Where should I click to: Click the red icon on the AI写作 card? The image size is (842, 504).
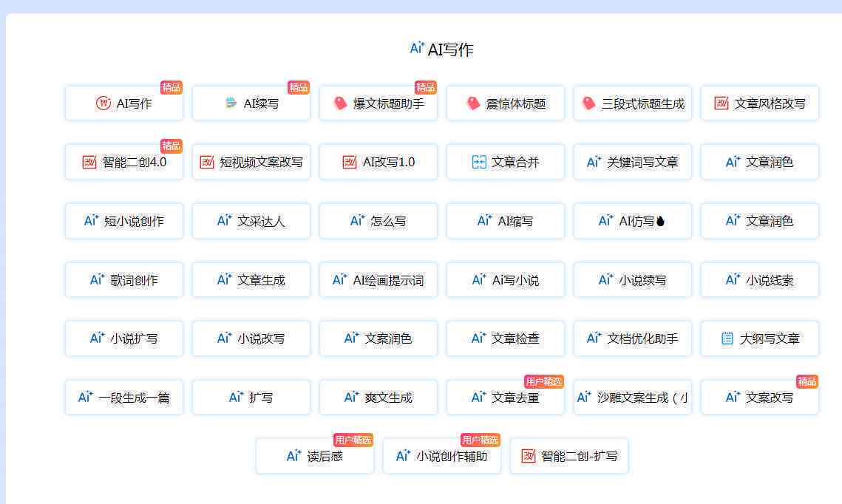coord(103,103)
